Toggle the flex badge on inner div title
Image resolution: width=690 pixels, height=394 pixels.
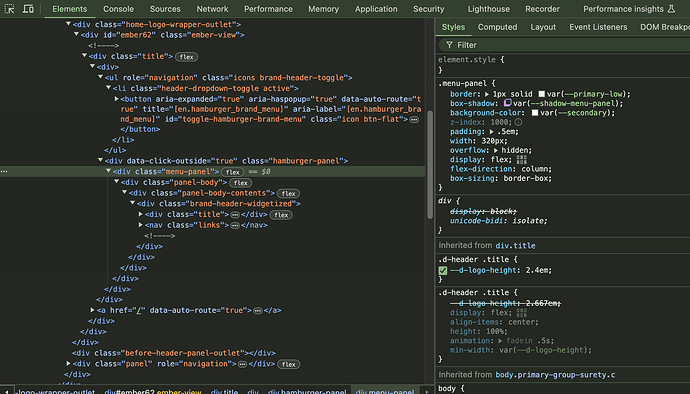pos(281,215)
